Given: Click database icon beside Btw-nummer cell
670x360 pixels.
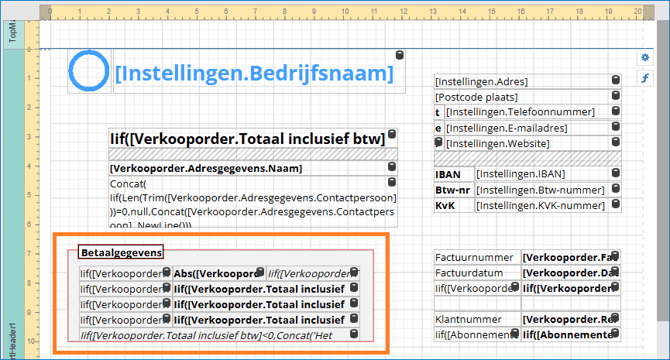Looking at the screenshot, I should click(x=615, y=188).
